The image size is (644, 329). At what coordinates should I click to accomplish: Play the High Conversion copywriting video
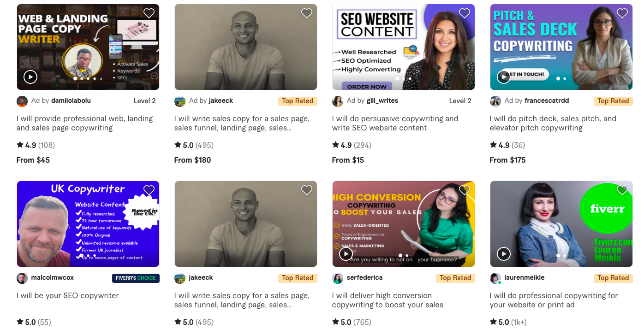pyautogui.click(x=346, y=253)
